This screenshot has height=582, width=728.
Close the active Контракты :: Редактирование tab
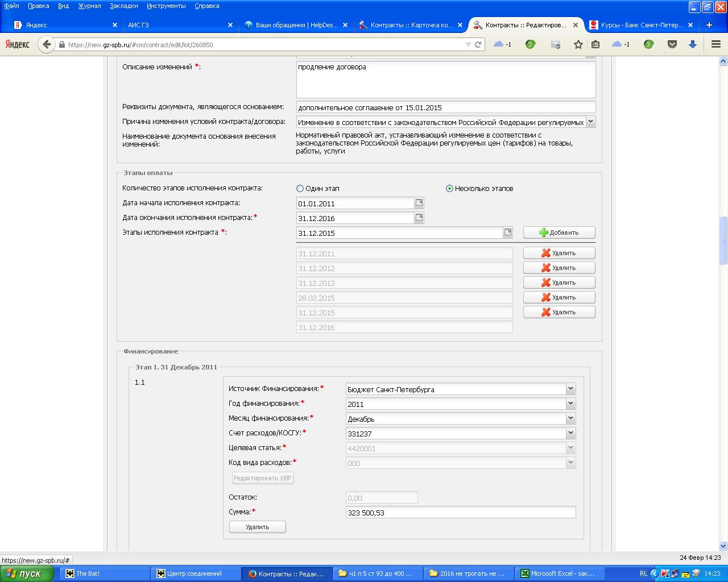575,25
